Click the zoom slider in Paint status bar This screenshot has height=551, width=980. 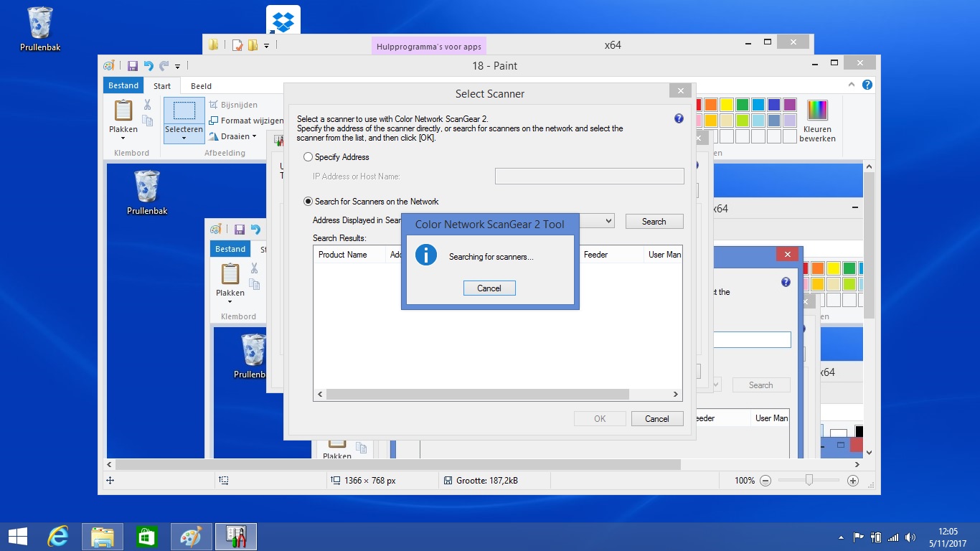tap(809, 481)
